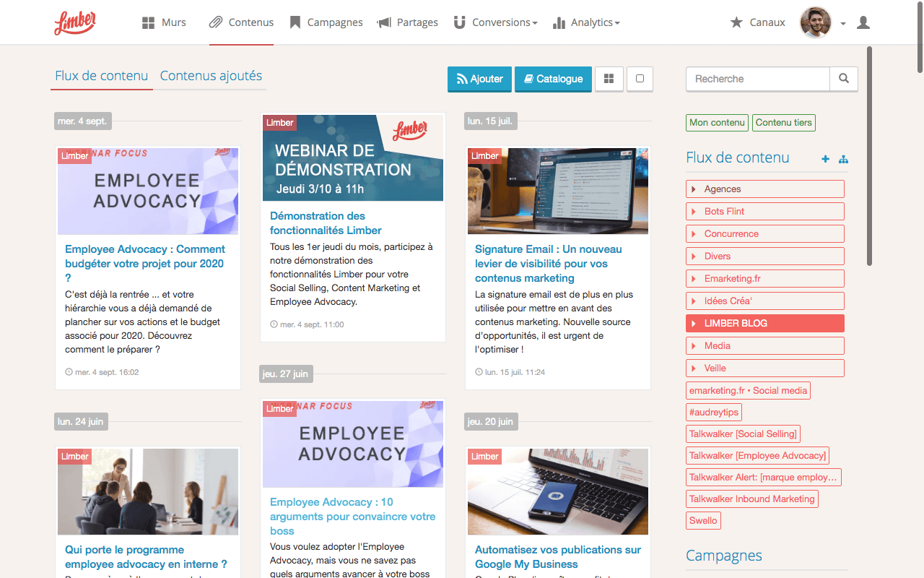Viewport: 924px width, 578px height.
Task: Click the Partages megaphone icon
Action: click(384, 22)
